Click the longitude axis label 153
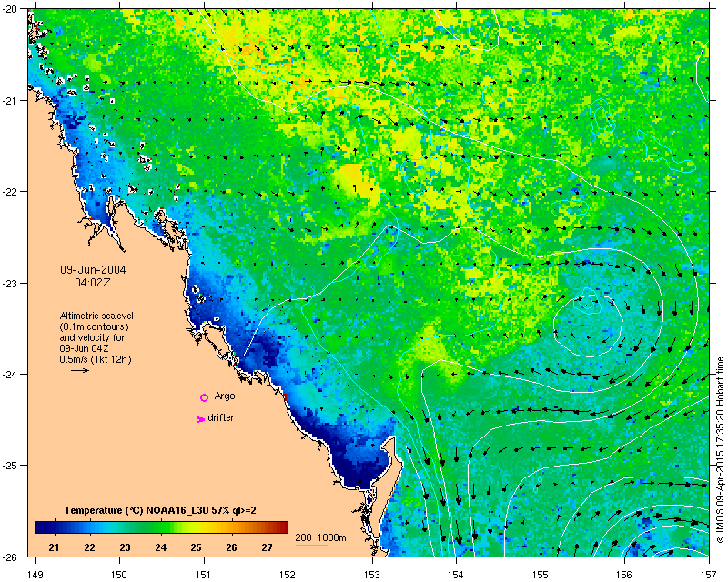 (x=372, y=575)
